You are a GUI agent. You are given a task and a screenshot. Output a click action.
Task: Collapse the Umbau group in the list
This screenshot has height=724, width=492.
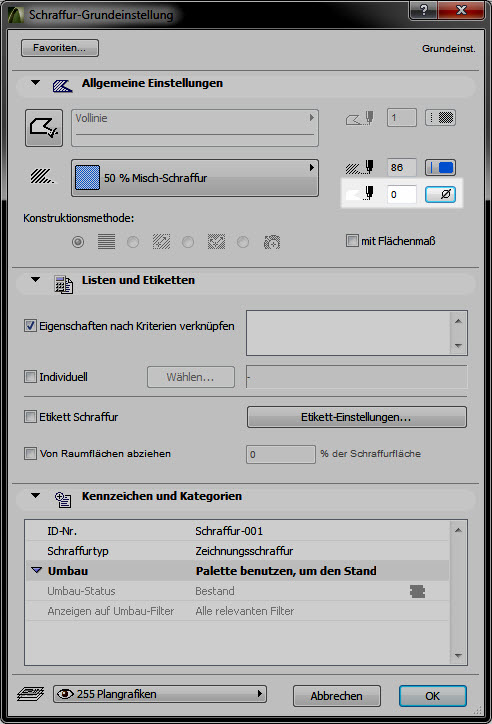click(36, 571)
